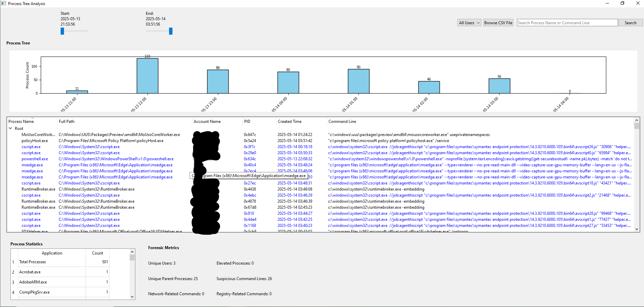Focus the process name search field
Viewport: 644px width, 307px height.
point(567,23)
